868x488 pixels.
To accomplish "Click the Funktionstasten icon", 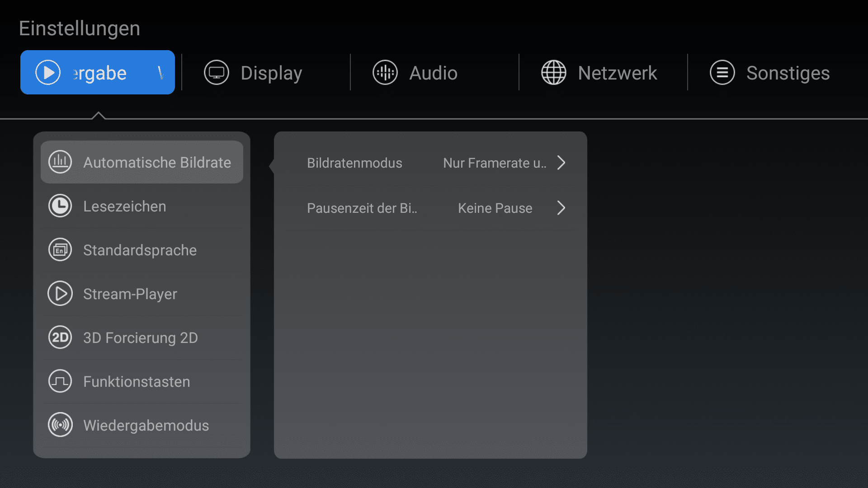I will [x=60, y=381].
